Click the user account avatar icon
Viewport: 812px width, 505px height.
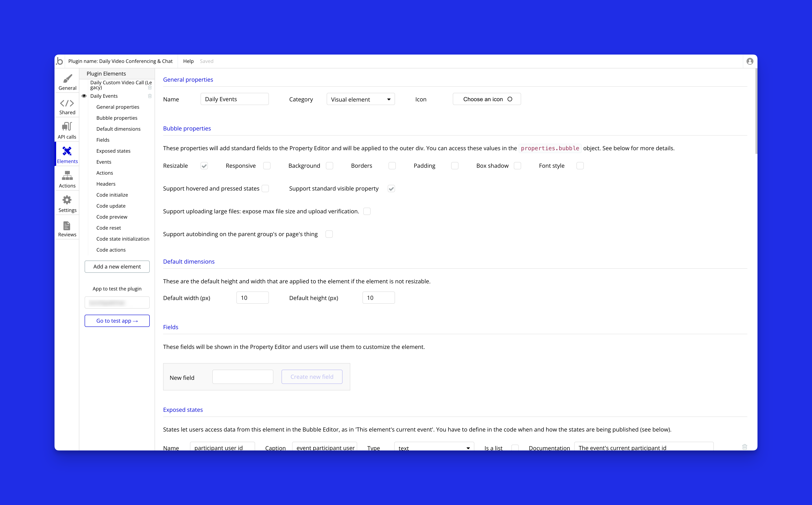pos(750,61)
